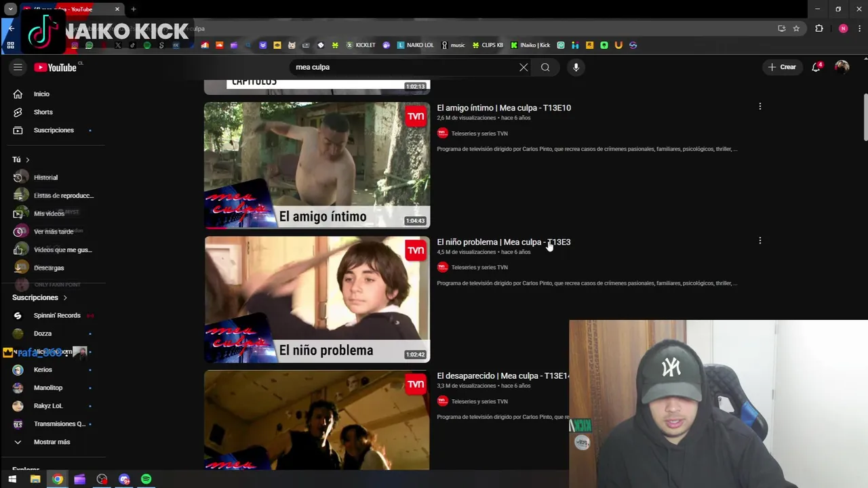
Task: Open title 'El desaparecido | Mea culpa'
Action: [502, 375]
